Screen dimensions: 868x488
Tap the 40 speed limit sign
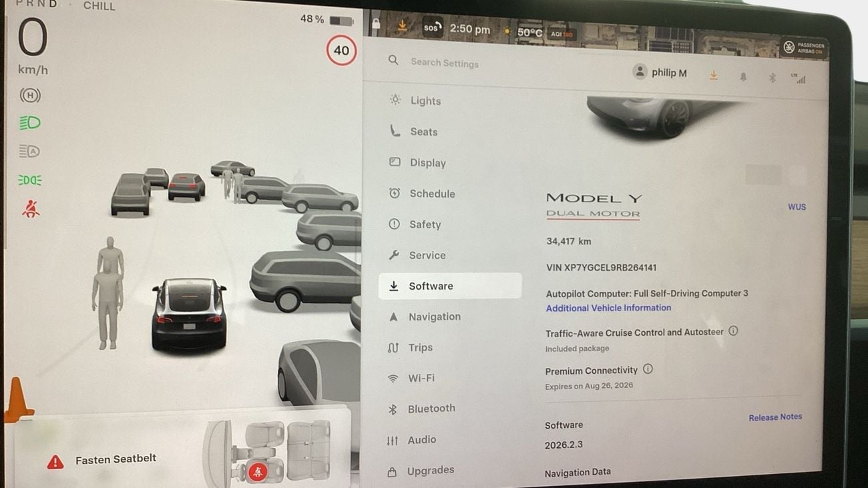point(341,50)
